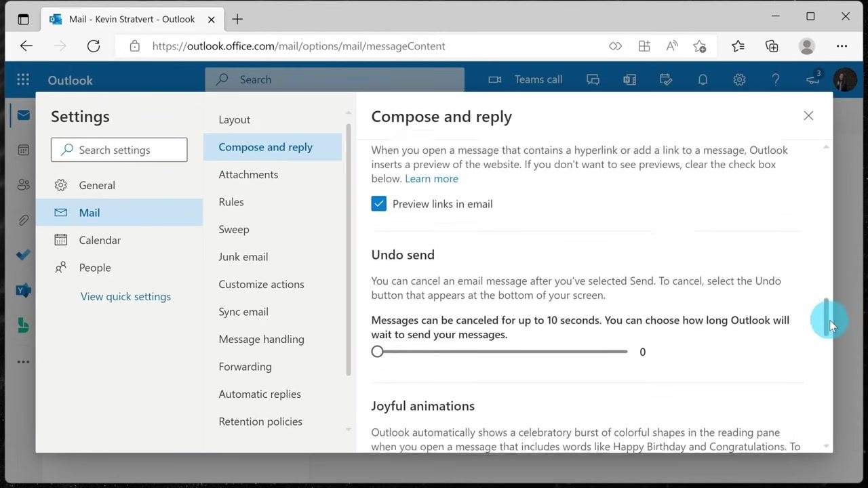
Task: Open the Layout settings section
Action: (273, 119)
